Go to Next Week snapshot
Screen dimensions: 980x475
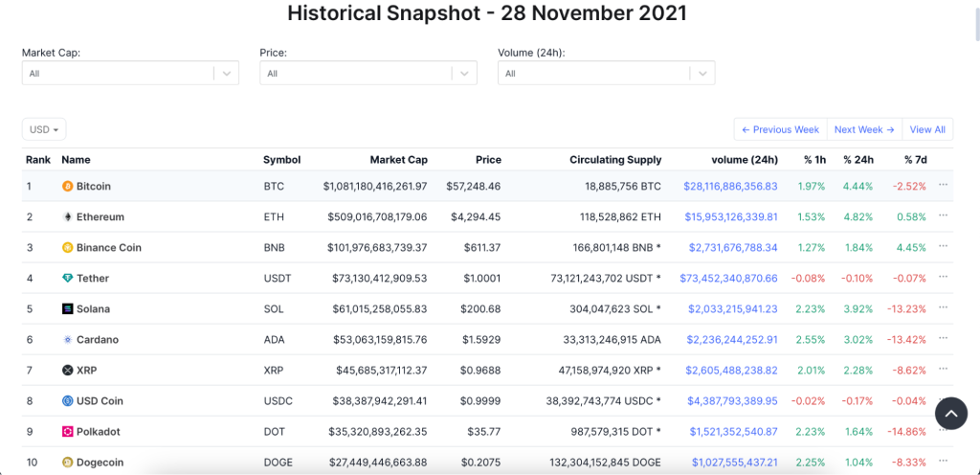[863, 129]
